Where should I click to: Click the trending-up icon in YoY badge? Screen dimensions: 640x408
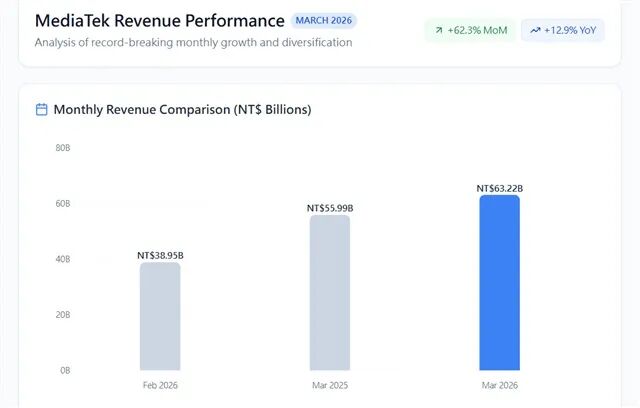[x=535, y=31]
